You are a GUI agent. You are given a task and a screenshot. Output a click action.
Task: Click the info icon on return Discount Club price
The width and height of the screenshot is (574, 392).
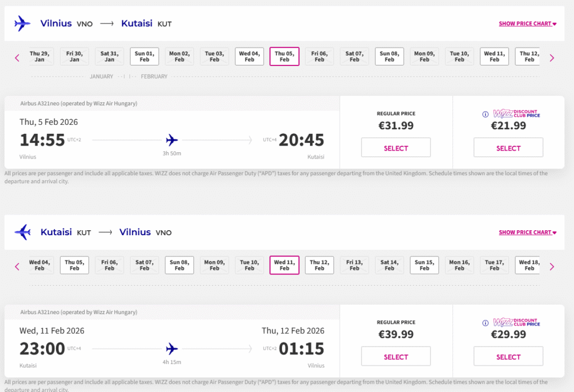(485, 323)
